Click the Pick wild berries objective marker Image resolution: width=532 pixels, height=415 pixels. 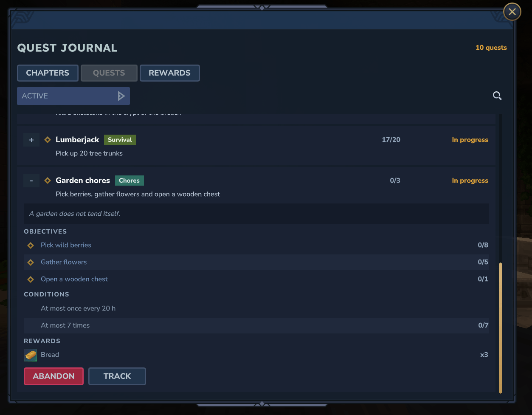tap(31, 245)
